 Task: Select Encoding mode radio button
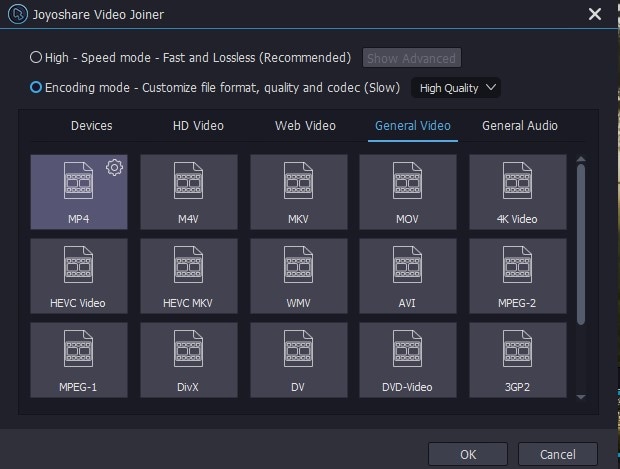[36, 87]
